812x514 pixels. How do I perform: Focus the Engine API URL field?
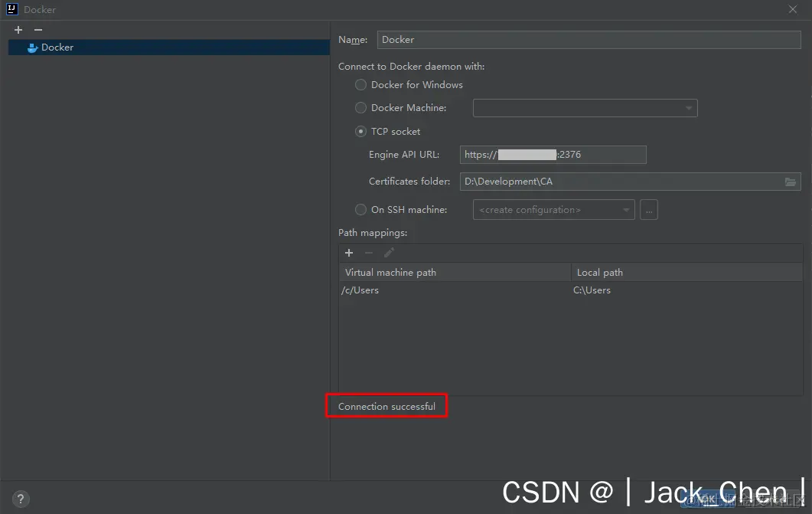[553, 155]
